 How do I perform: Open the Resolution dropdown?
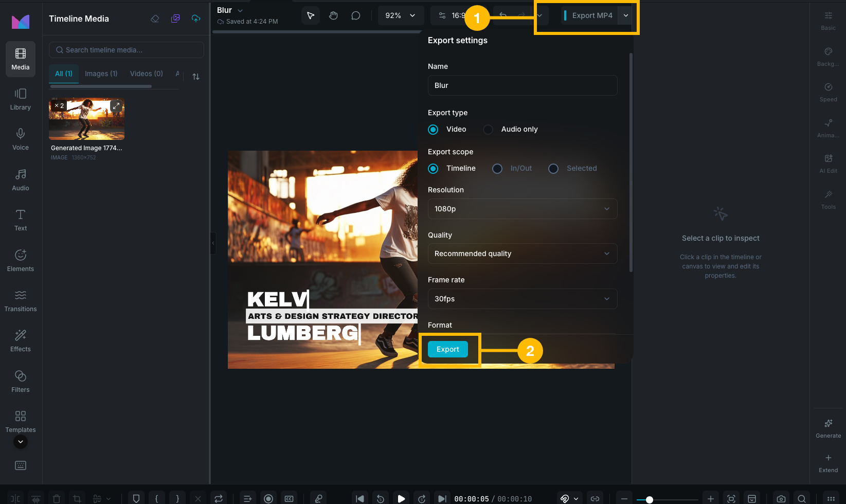coord(521,209)
